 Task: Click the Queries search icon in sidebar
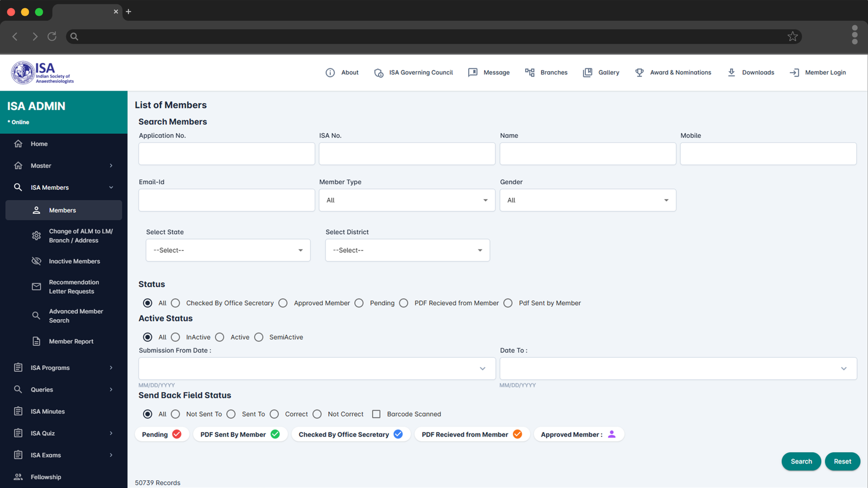(18, 389)
